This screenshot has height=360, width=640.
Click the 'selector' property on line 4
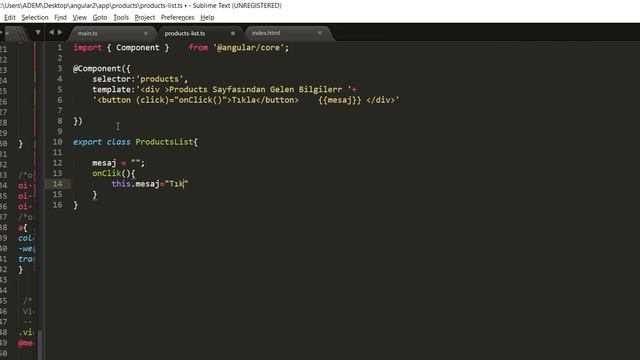pos(111,79)
